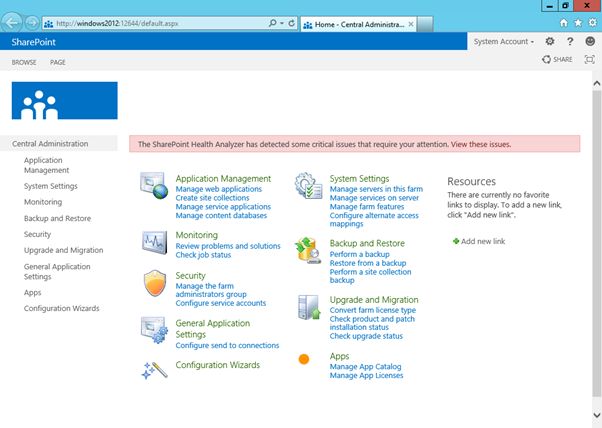Open browser home icon

point(564,23)
